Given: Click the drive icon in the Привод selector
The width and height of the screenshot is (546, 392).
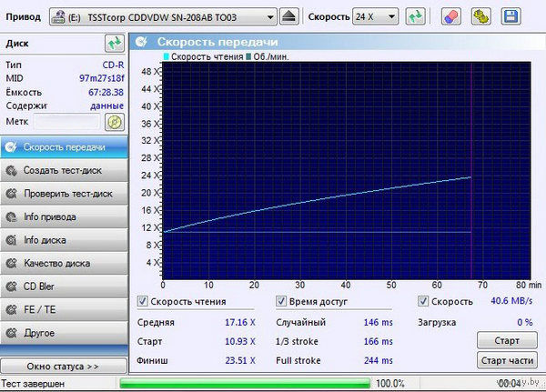Looking at the screenshot, I should coord(58,17).
